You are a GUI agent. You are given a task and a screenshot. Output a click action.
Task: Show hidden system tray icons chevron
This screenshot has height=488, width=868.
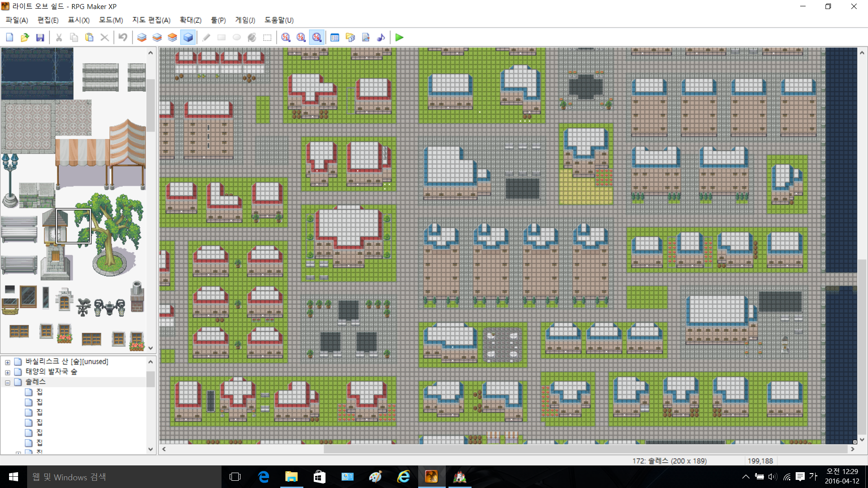746,477
